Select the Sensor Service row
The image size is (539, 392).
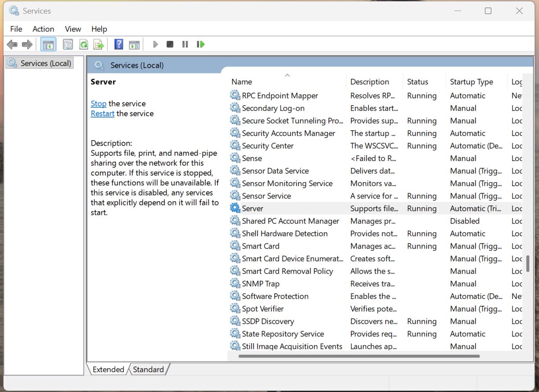[x=374, y=196]
